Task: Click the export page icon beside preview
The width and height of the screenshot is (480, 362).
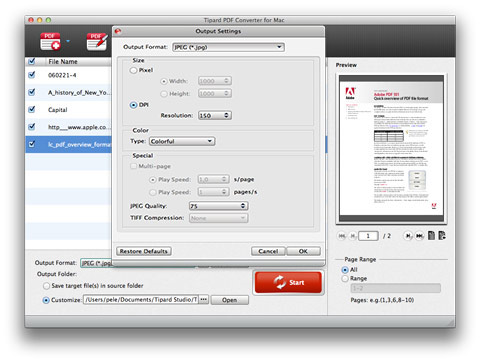Action: pos(442,235)
